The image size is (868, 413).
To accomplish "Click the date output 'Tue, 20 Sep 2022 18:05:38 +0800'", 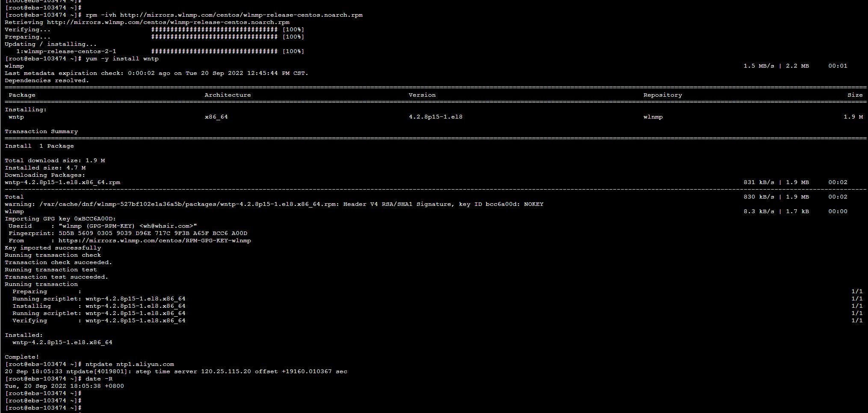I will (64, 386).
